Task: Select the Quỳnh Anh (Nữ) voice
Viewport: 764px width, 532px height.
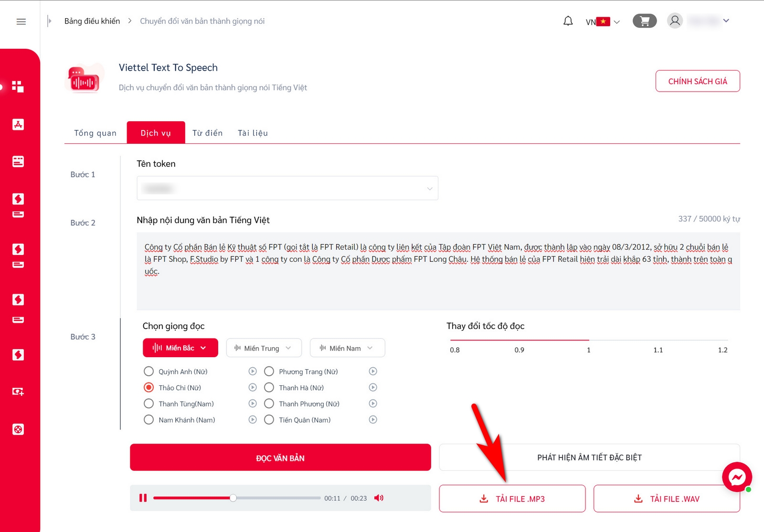Action: click(149, 372)
